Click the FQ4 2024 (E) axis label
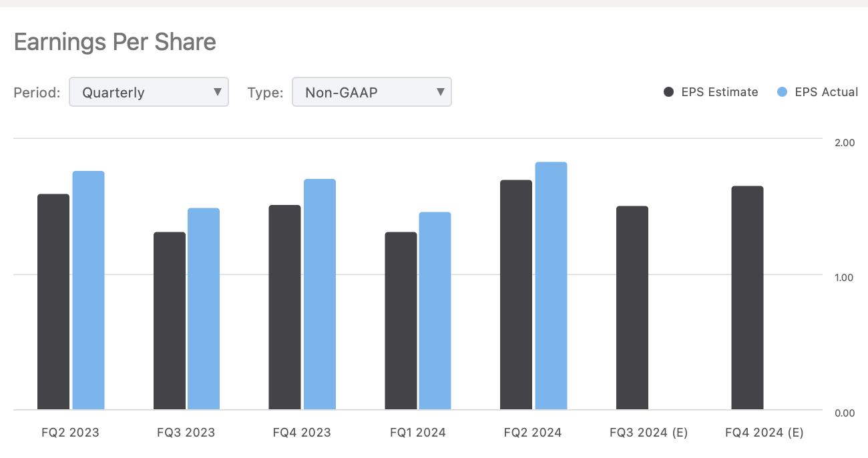868x458 pixels. pyautogui.click(x=764, y=433)
